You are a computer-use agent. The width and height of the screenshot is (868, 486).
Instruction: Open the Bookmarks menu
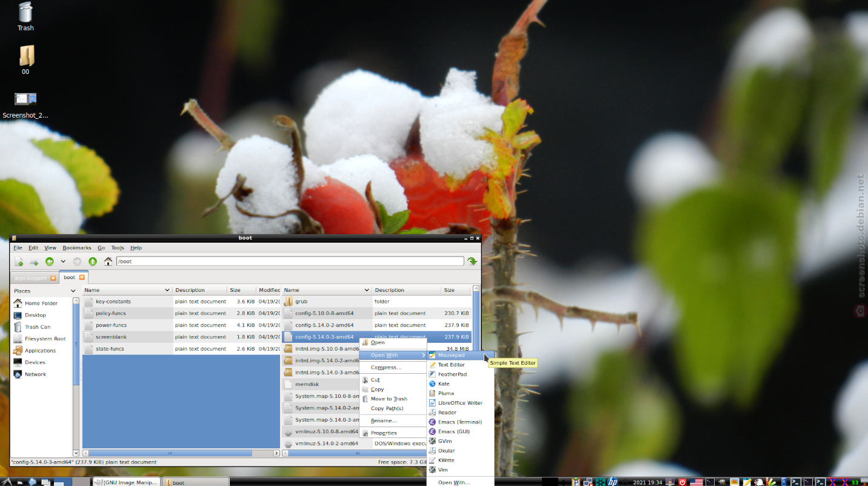coord(77,248)
